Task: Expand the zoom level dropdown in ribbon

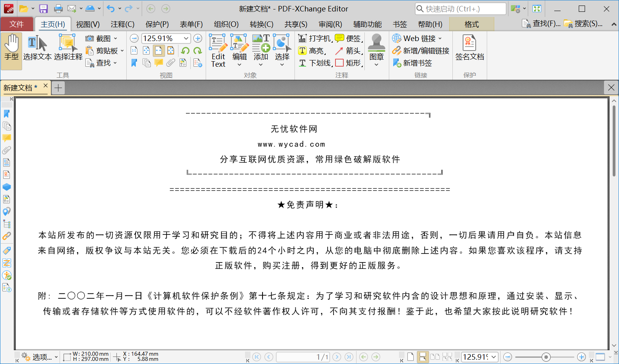Action: tap(186, 38)
